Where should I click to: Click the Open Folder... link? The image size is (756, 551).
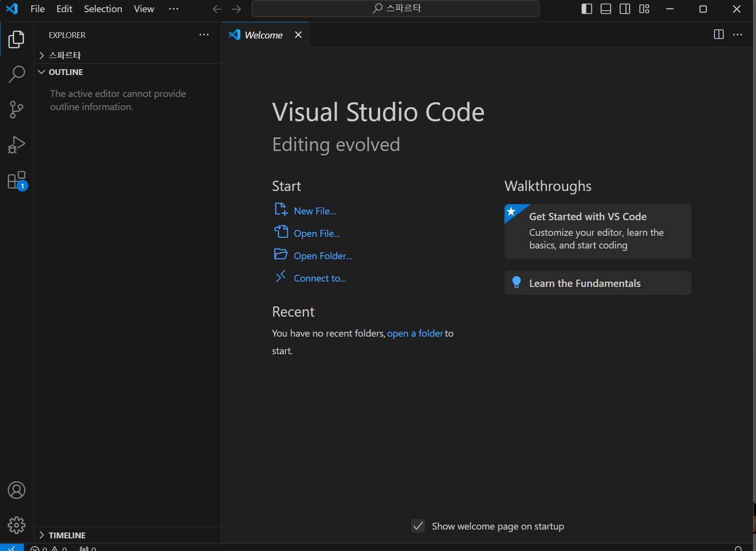tap(323, 256)
